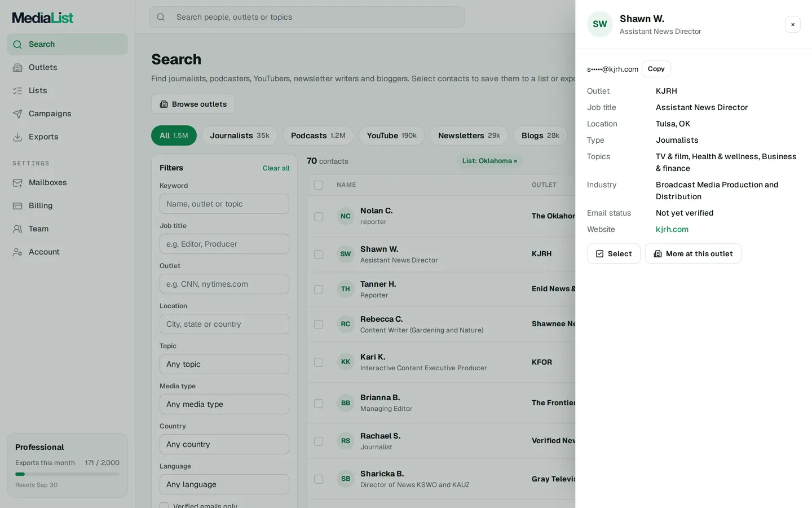The height and width of the screenshot is (508, 812).
Task: Click the RS avatar for Rachael S.
Action: 346,441
